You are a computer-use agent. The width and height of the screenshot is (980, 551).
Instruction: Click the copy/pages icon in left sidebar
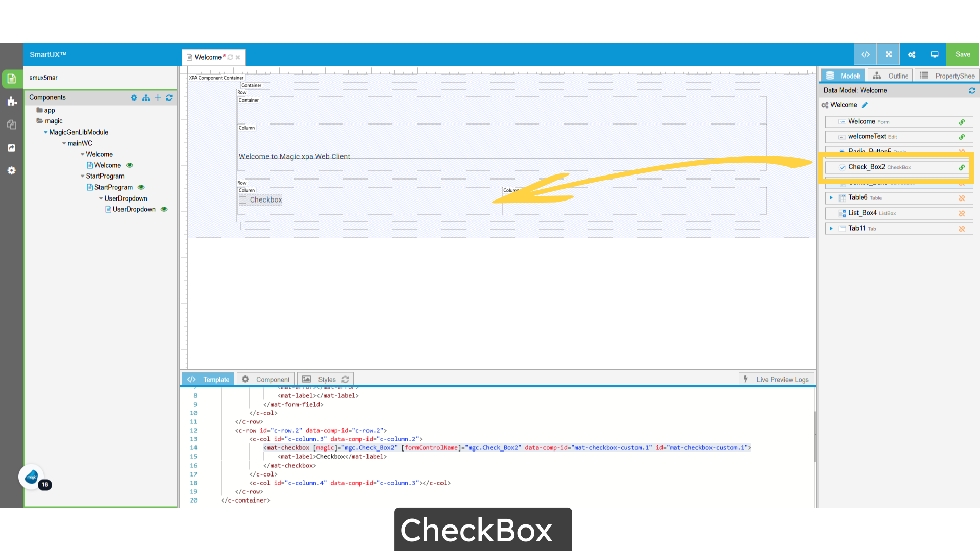[x=11, y=124]
